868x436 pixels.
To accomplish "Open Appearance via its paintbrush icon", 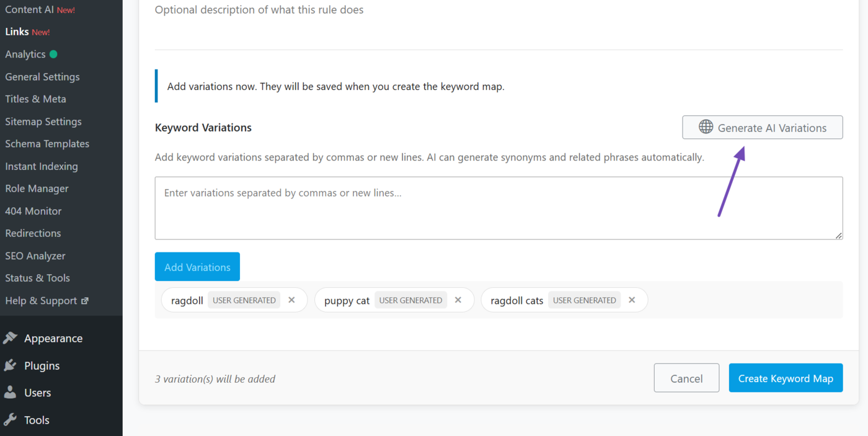I will [x=11, y=338].
